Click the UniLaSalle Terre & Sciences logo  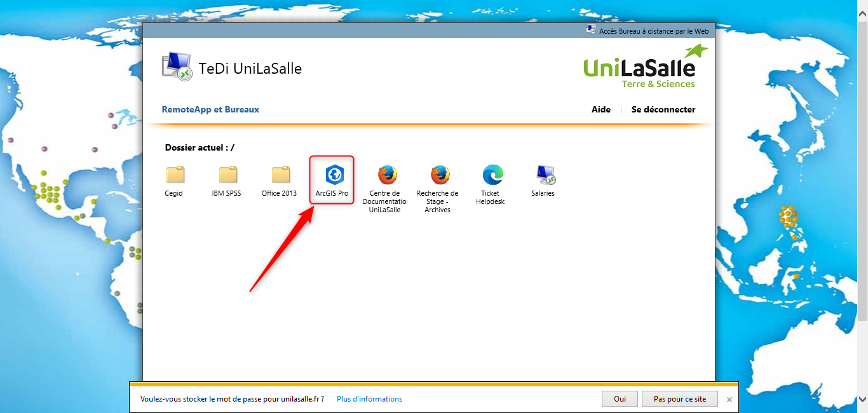pyautogui.click(x=645, y=67)
